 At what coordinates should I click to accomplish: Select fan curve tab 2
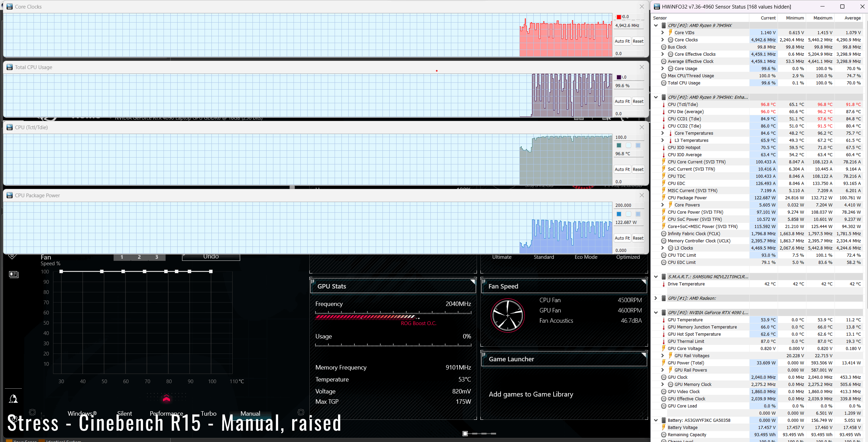point(139,257)
